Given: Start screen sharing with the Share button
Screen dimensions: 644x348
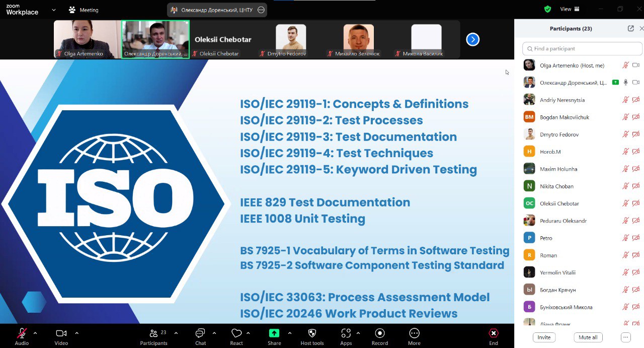Looking at the screenshot, I should (x=274, y=336).
